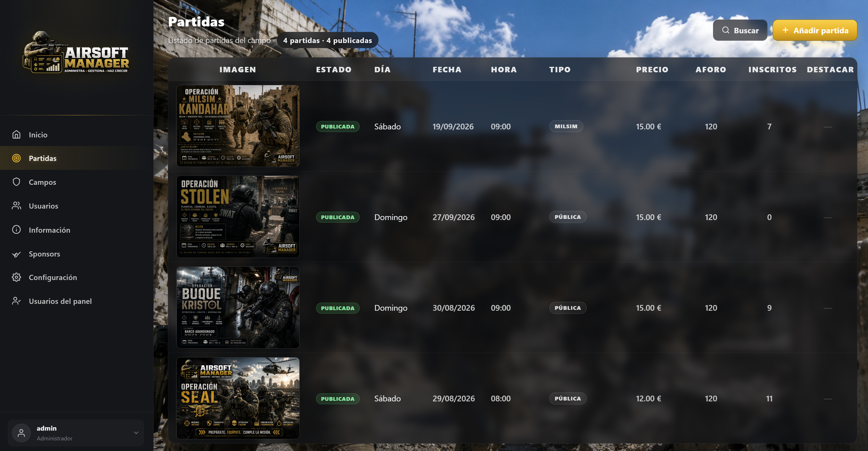The height and width of the screenshot is (451, 868).
Task: Click MILSIM type badge
Action: (x=566, y=126)
